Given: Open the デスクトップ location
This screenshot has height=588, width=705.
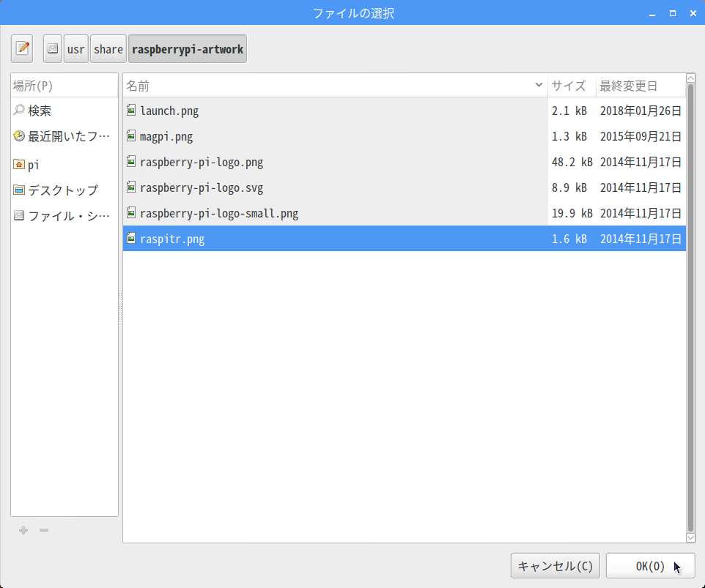Looking at the screenshot, I should [64, 190].
